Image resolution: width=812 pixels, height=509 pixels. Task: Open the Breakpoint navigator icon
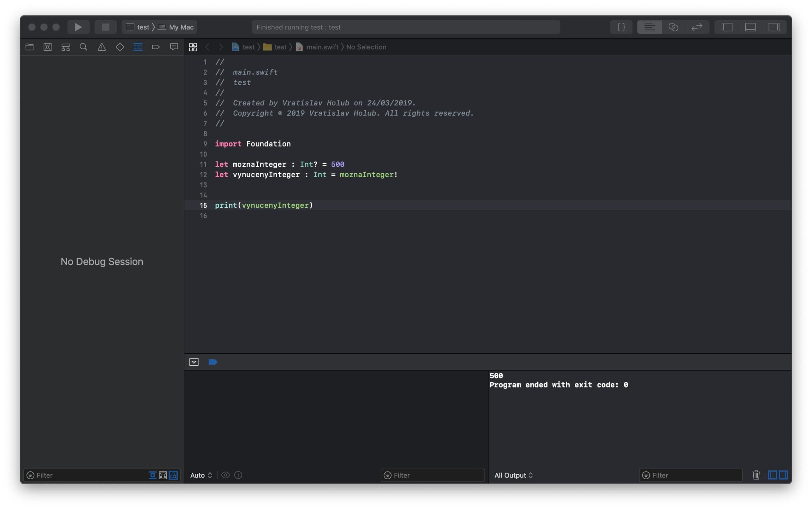(155, 47)
